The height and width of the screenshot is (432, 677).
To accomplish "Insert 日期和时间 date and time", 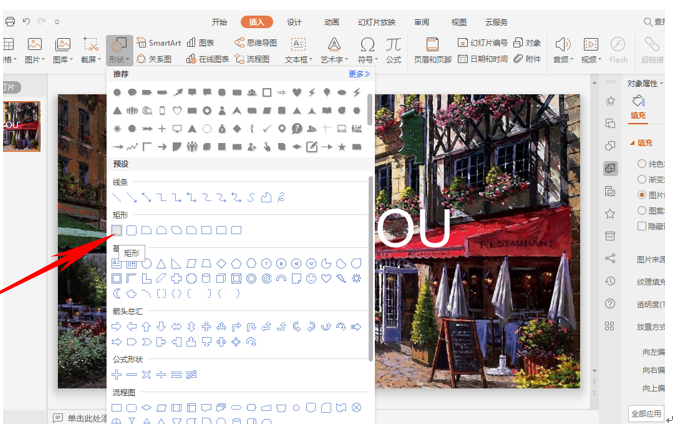I will 482,59.
